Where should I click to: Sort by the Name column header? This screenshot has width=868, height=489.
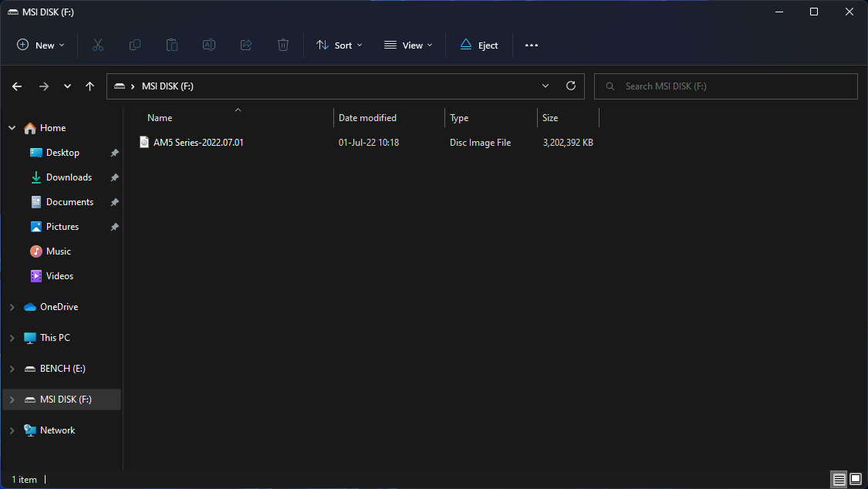pyautogui.click(x=160, y=118)
